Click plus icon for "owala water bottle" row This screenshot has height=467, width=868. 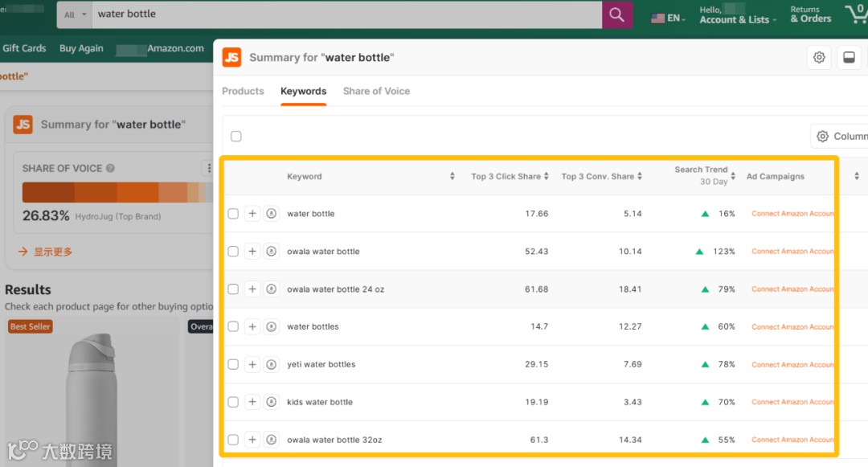(252, 252)
